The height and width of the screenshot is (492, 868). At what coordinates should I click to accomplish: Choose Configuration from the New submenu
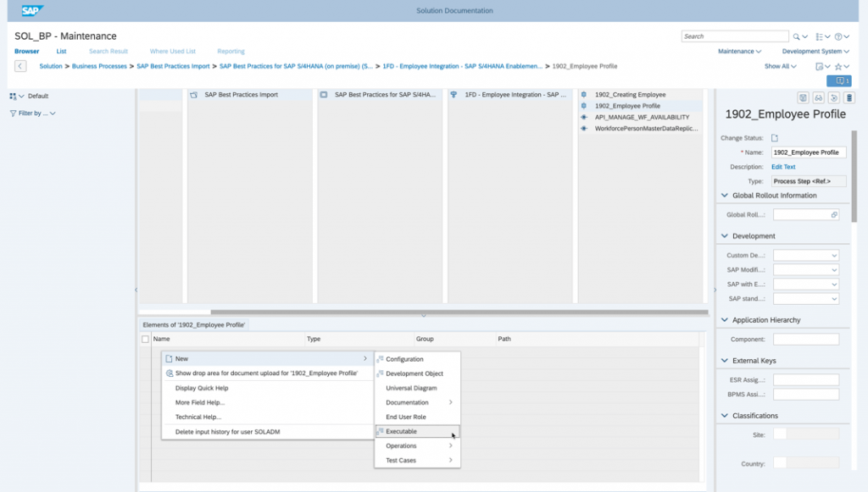(x=417, y=359)
